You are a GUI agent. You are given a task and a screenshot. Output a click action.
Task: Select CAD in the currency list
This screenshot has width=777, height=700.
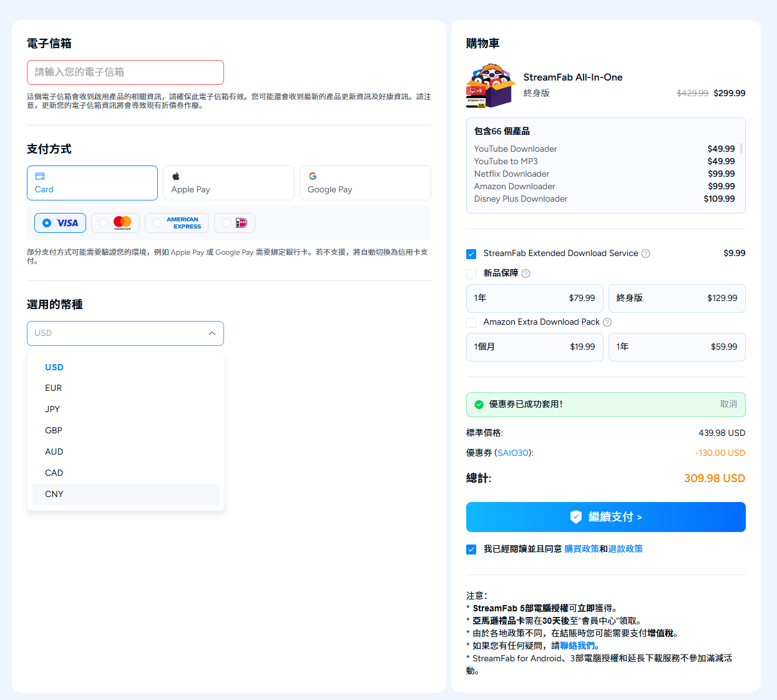126,473
